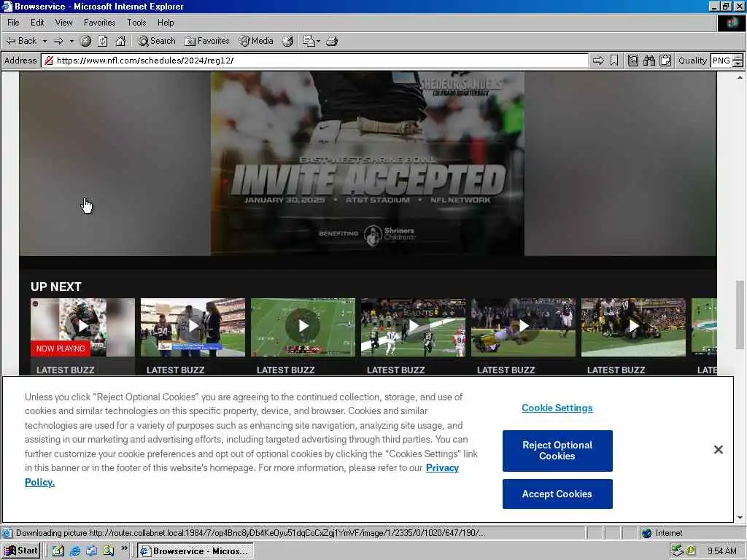Launch Internet Explorer from quick launch

[x=75, y=551]
